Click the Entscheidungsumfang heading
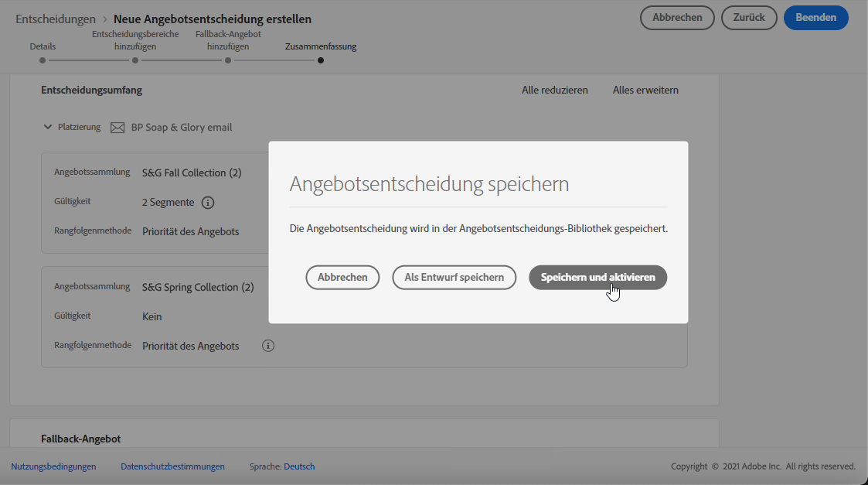Image resolution: width=868 pixels, height=485 pixels. [91, 90]
